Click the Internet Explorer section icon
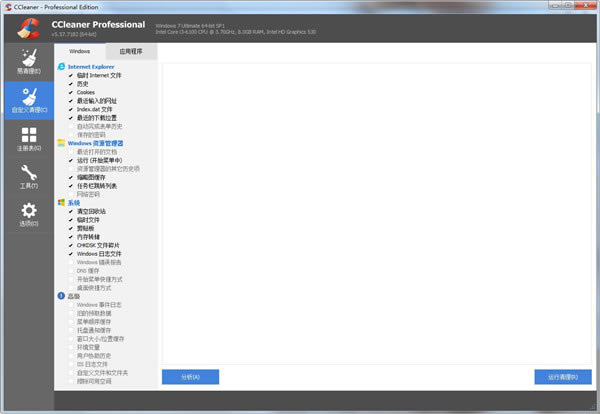The width and height of the screenshot is (600, 414). (x=61, y=67)
